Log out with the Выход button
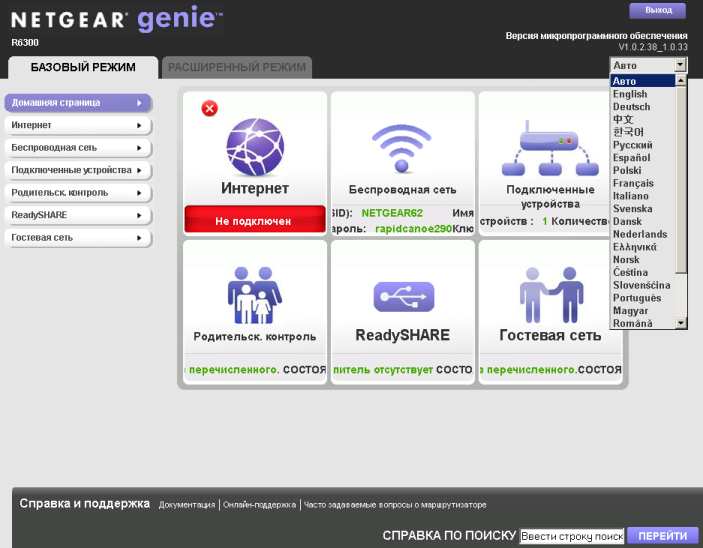 pos(657,10)
